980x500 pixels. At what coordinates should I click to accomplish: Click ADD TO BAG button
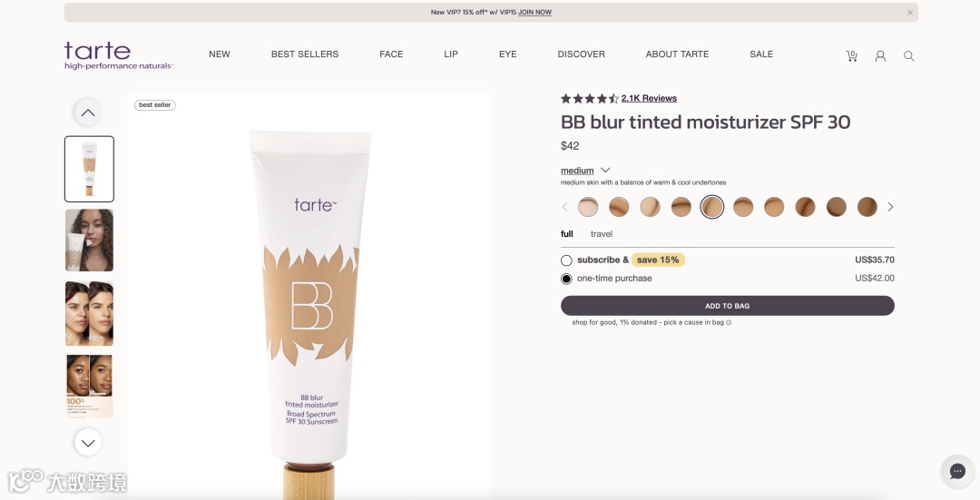pyautogui.click(x=728, y=306)
